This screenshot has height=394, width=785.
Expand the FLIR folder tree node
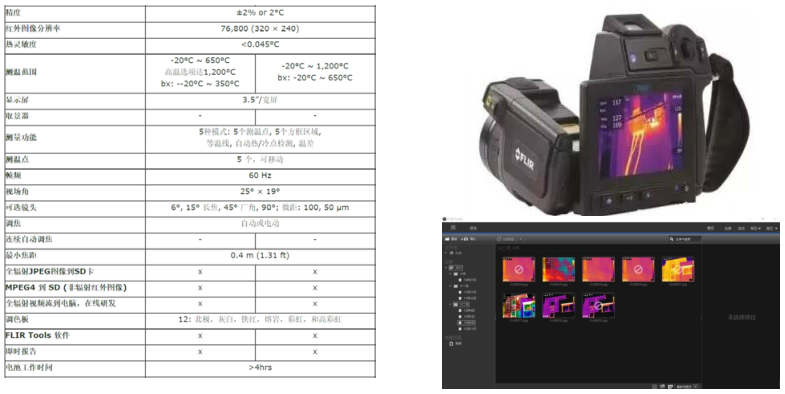(446, 253)
